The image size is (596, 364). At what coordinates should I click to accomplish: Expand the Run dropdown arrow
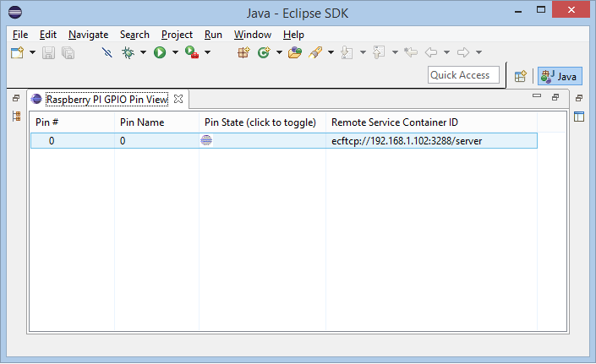pos(175,52)
